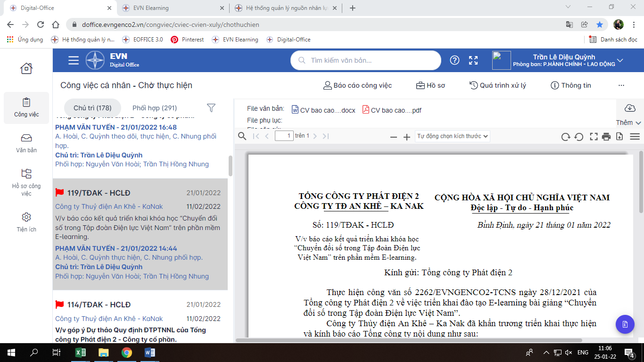Open Excel from the Windows taskbar
The width and height of the screenshot is (644, 362).
coord(81,352)
